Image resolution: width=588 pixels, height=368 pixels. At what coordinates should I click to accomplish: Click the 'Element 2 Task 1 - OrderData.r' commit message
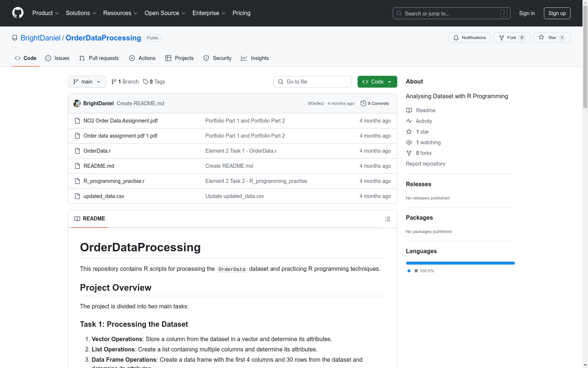pos(241,151)
